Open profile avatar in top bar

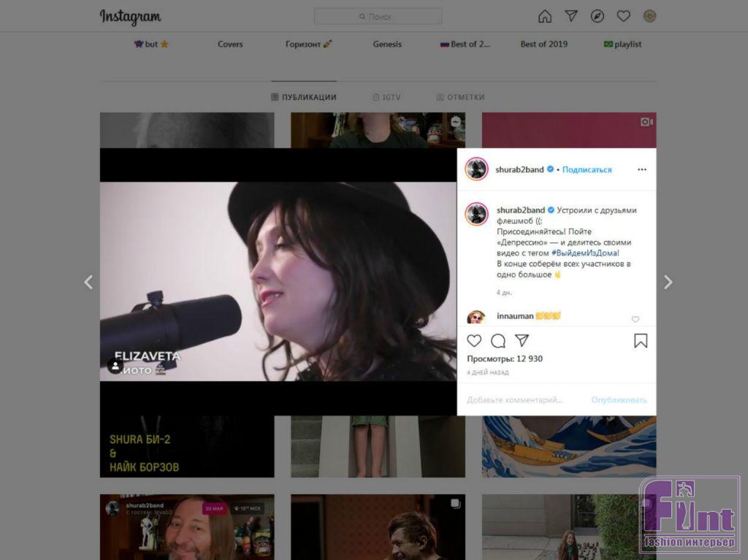(x=649, y=16)
